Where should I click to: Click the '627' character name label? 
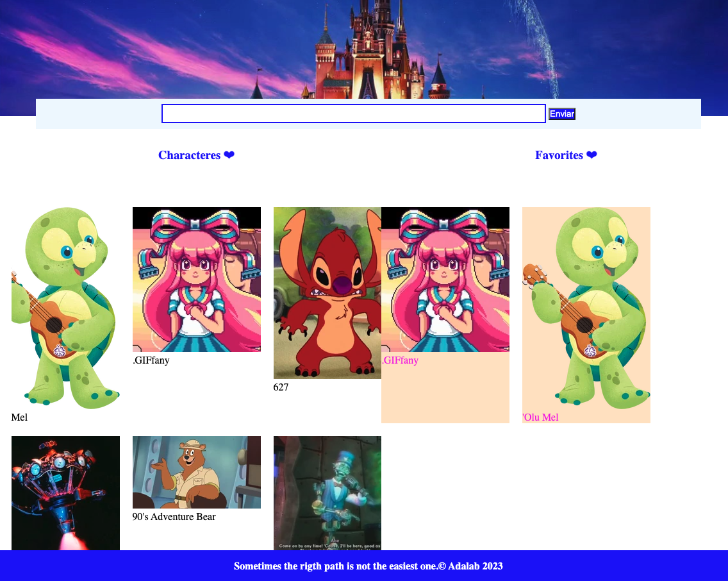[281, 387]
